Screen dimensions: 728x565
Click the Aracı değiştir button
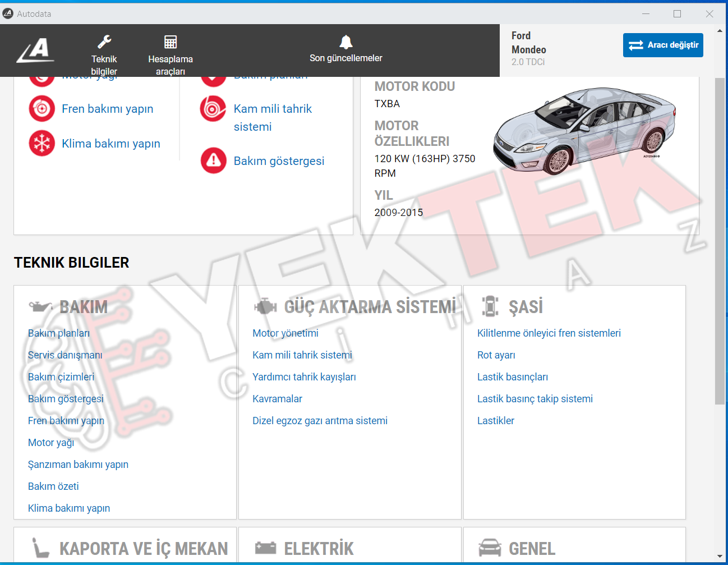click(663, 45)
